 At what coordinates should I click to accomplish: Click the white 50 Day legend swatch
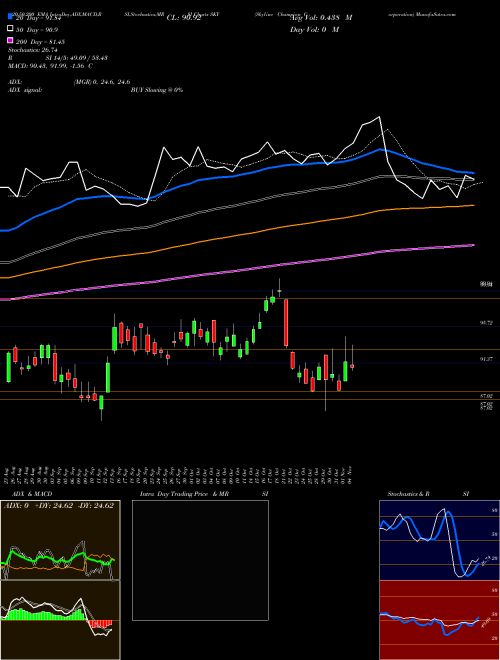coord(11,29)
